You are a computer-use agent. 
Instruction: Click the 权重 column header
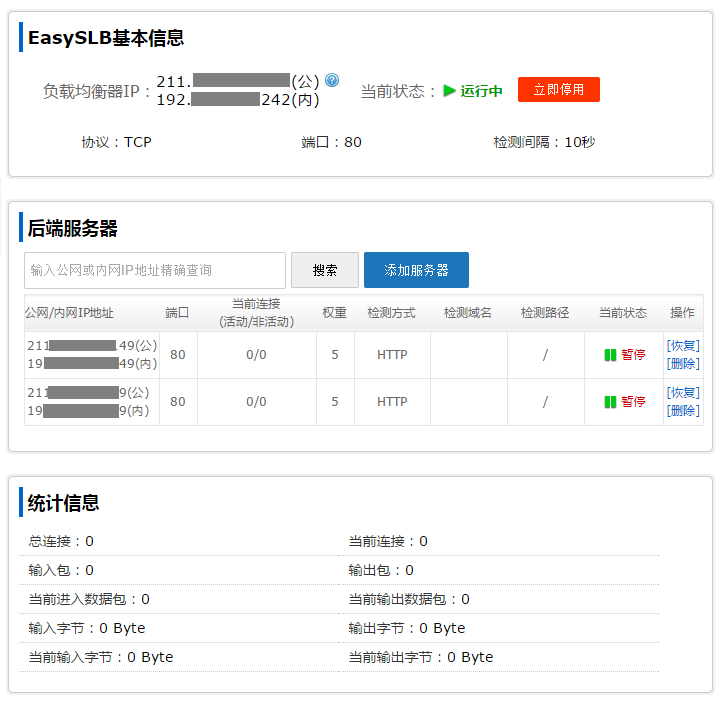[335, 313]
